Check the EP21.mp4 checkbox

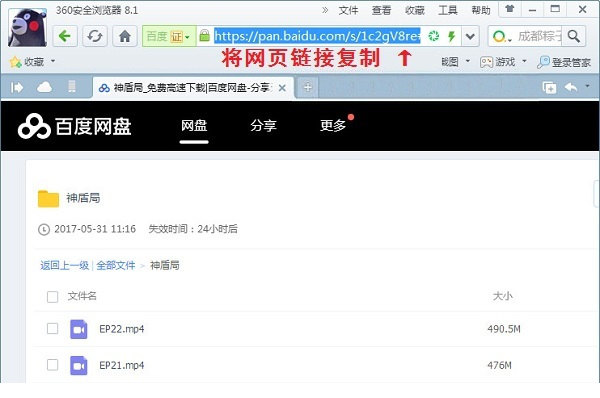click(x=52, y=365)
